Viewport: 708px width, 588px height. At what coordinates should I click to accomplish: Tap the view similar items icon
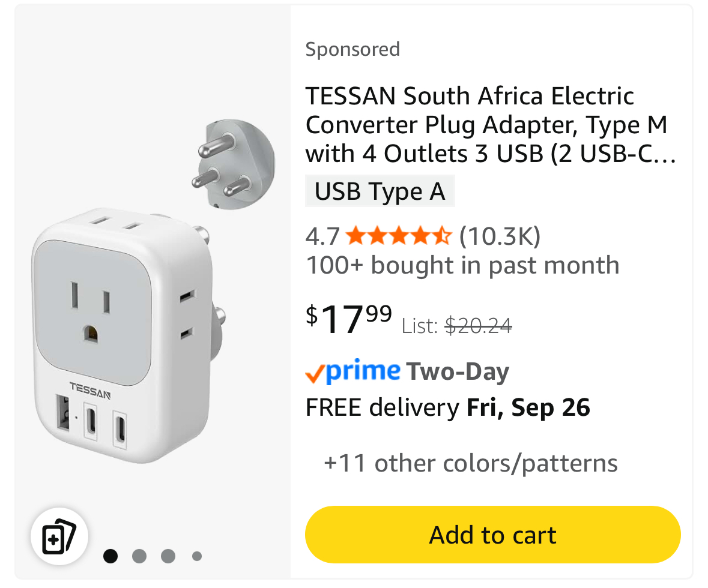coord(59,535)
